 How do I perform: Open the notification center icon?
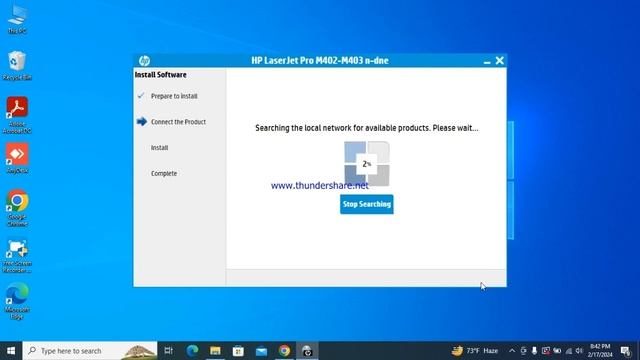tap(625, 351)
